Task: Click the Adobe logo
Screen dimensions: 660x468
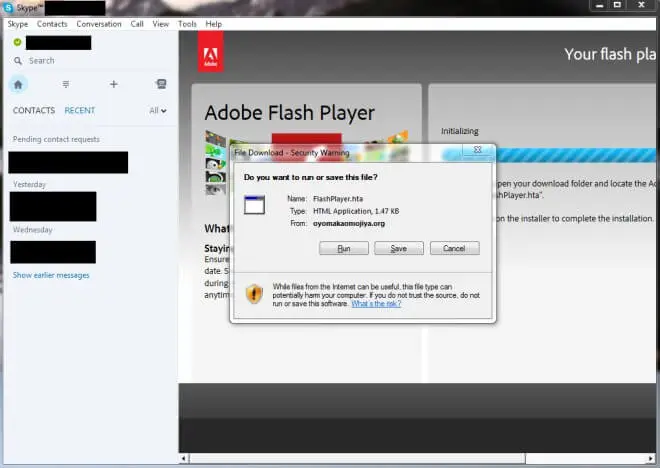Action: coord(210,52)
